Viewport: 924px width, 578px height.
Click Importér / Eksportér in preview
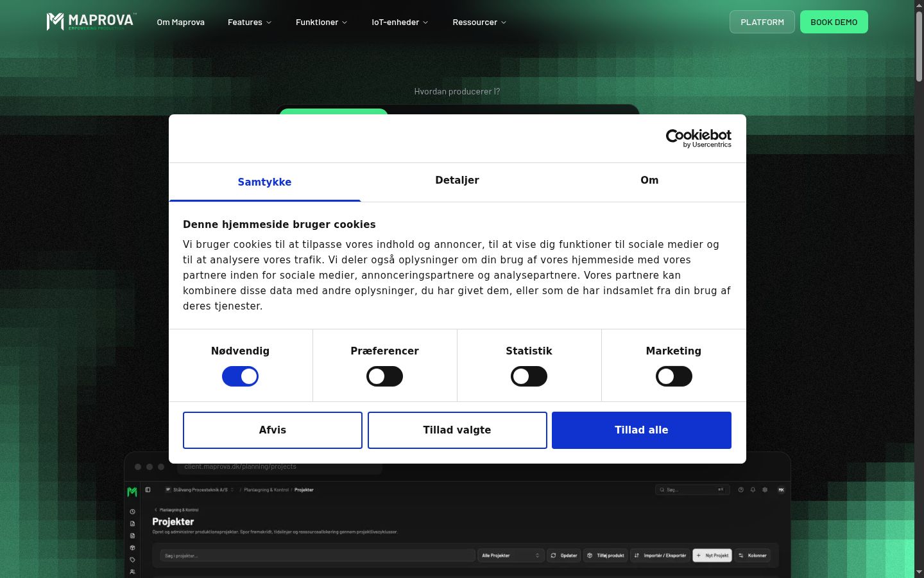(660, 556)
